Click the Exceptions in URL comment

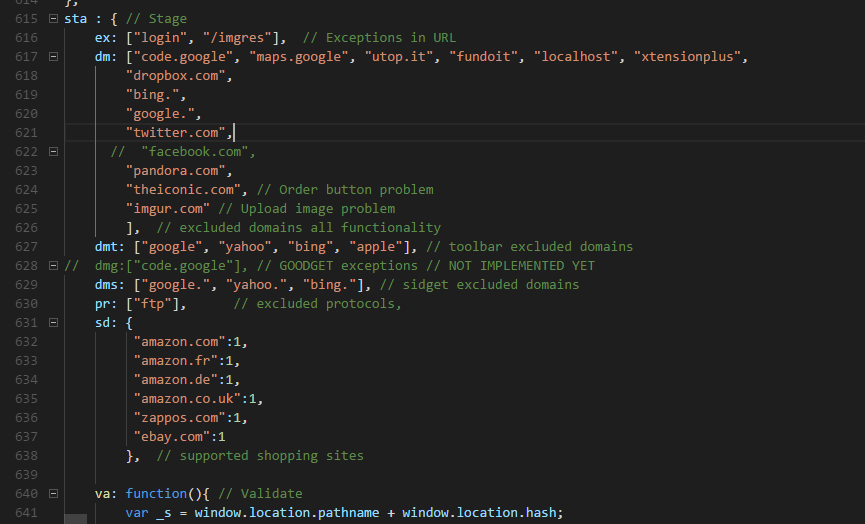(379, 38)
